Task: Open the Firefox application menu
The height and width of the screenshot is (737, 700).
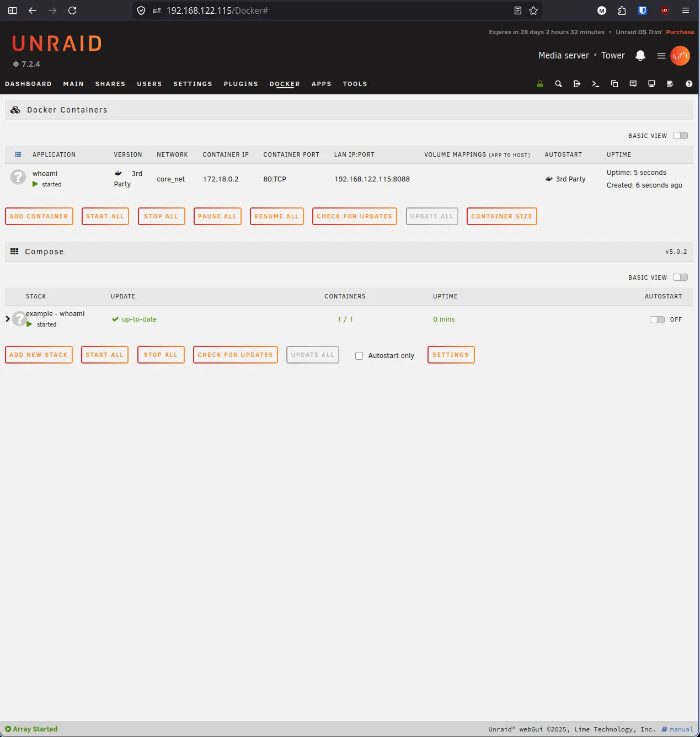Action: pos(686,10)
